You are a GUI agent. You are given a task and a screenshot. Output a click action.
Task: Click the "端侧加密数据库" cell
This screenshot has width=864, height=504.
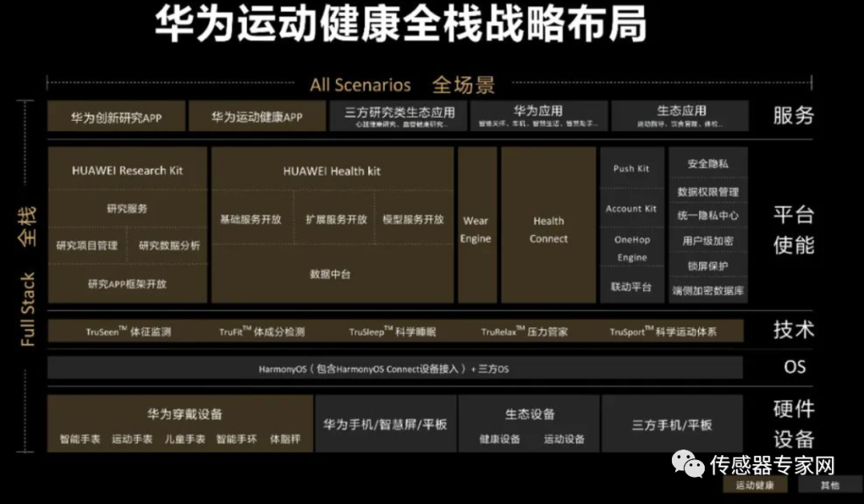(708, 290)
